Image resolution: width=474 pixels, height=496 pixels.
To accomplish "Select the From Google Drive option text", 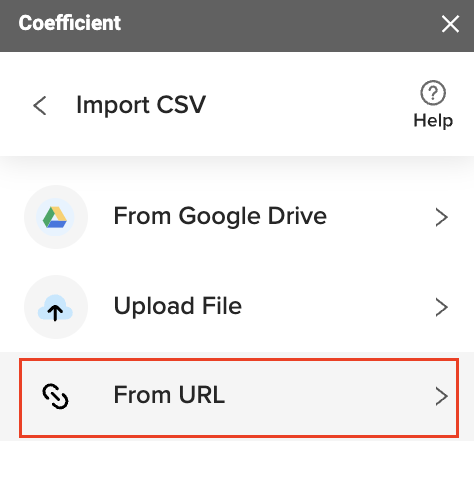I will (220, 217).
